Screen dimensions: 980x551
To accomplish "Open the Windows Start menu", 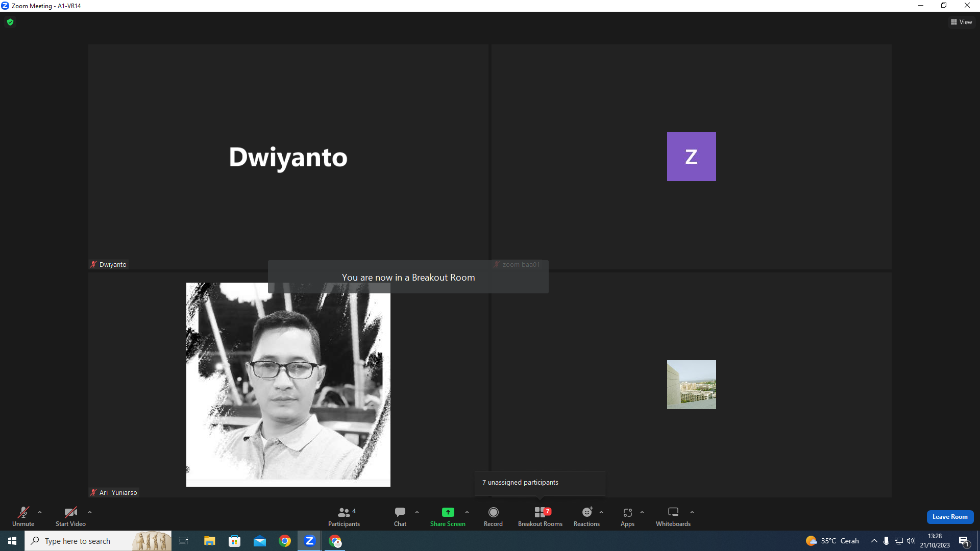I will point(12,541).
